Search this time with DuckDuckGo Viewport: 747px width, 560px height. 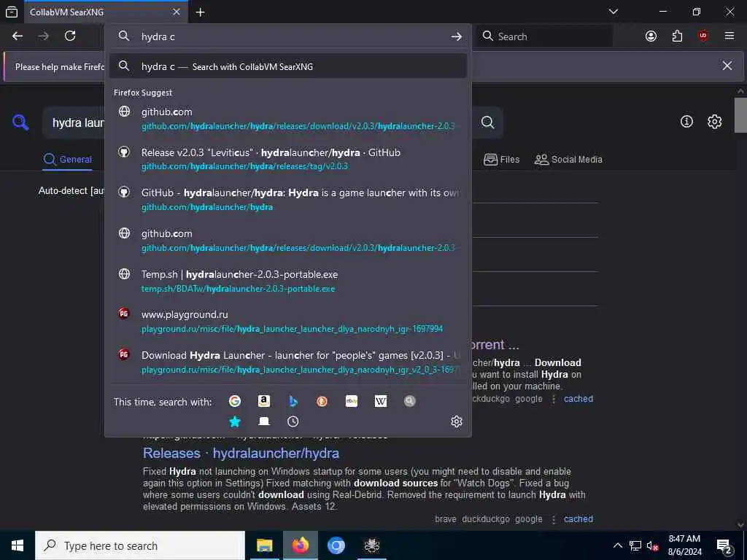[322, 402]
